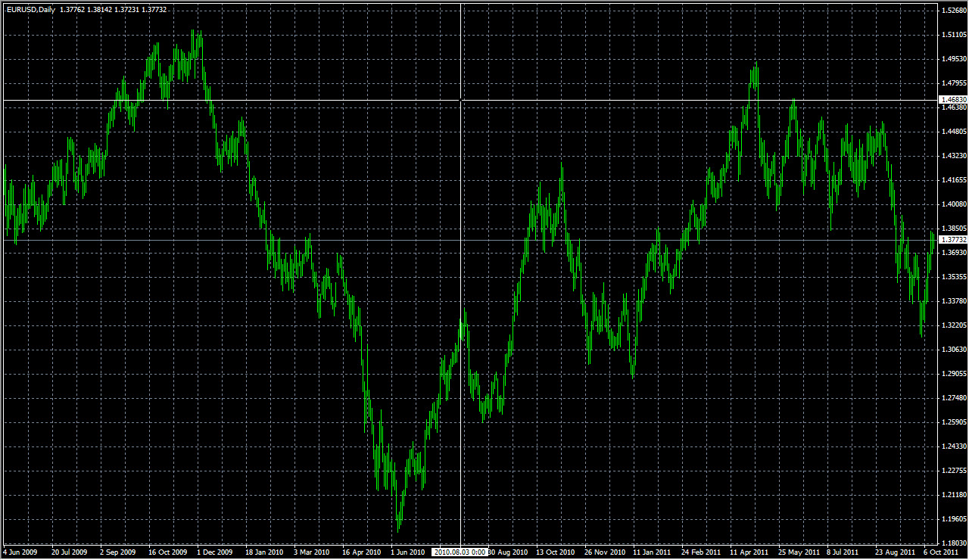The width and height of the screenshot is (969, 560).
Task: Click the crosshair price label 1.46830
Action: pos(952,100)
